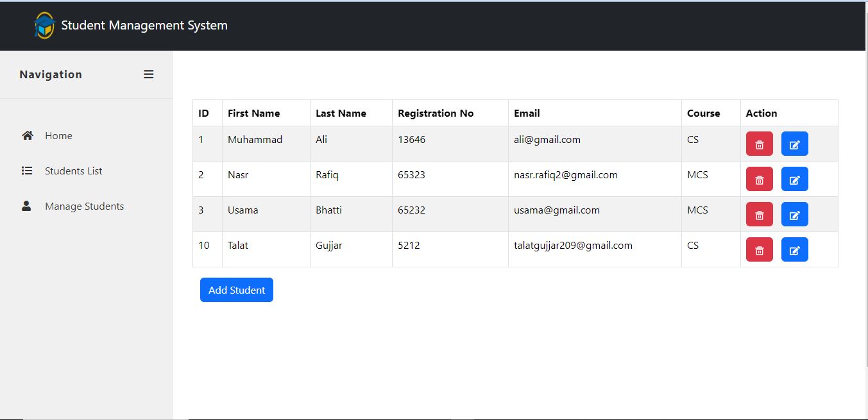
Task: Click the Manage Students person icon
Action: pyautogui.click(x=26, y=206)
